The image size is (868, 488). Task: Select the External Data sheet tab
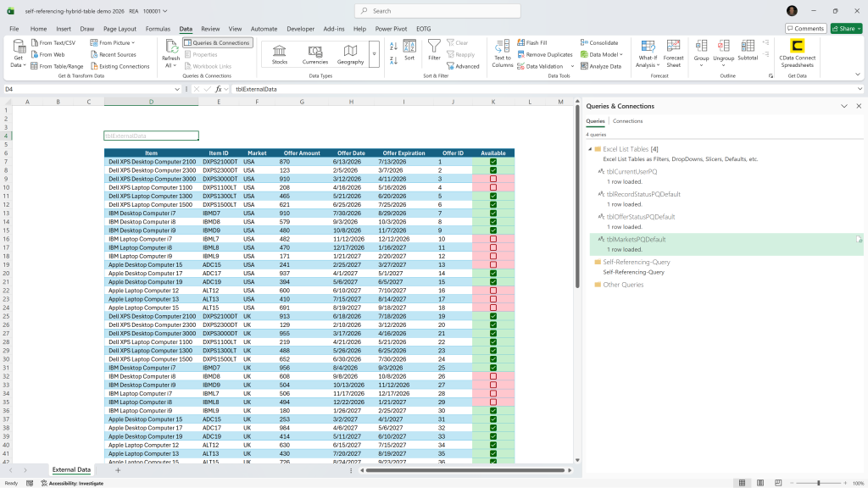coord(71,469)
